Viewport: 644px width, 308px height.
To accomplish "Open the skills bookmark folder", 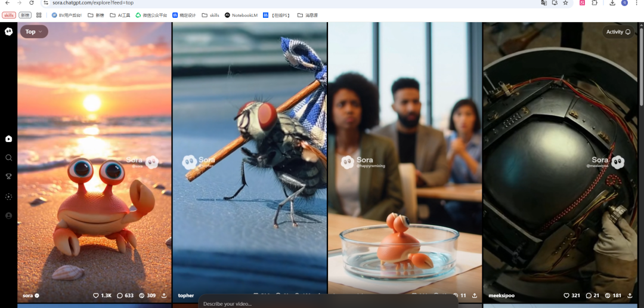I will 210,15.
